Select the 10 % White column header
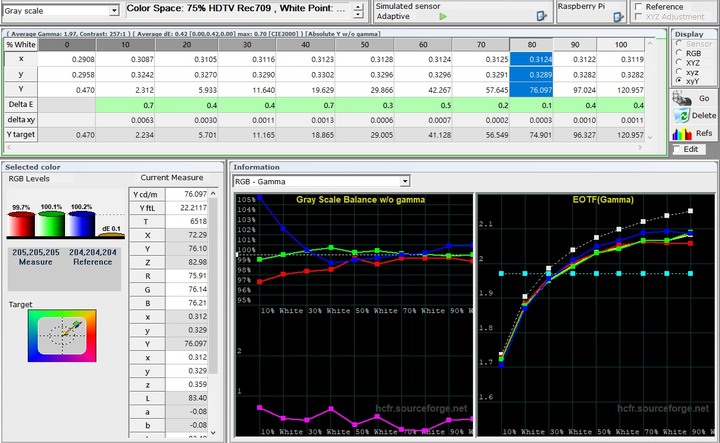720x443 pixels. click(x=125, y=45)
